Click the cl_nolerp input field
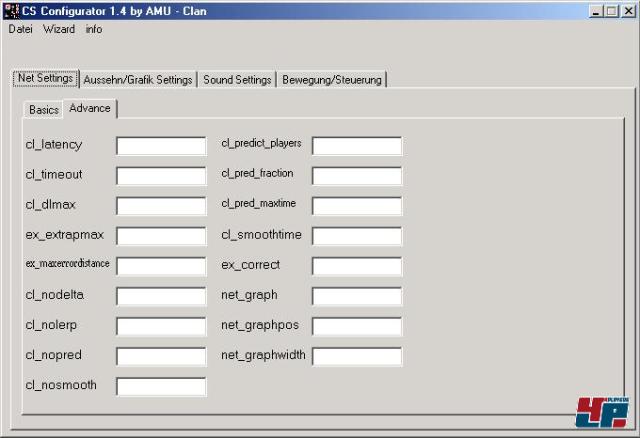This screenshot has width=640, height=438. pyautogui.click(x=161, y=327)
